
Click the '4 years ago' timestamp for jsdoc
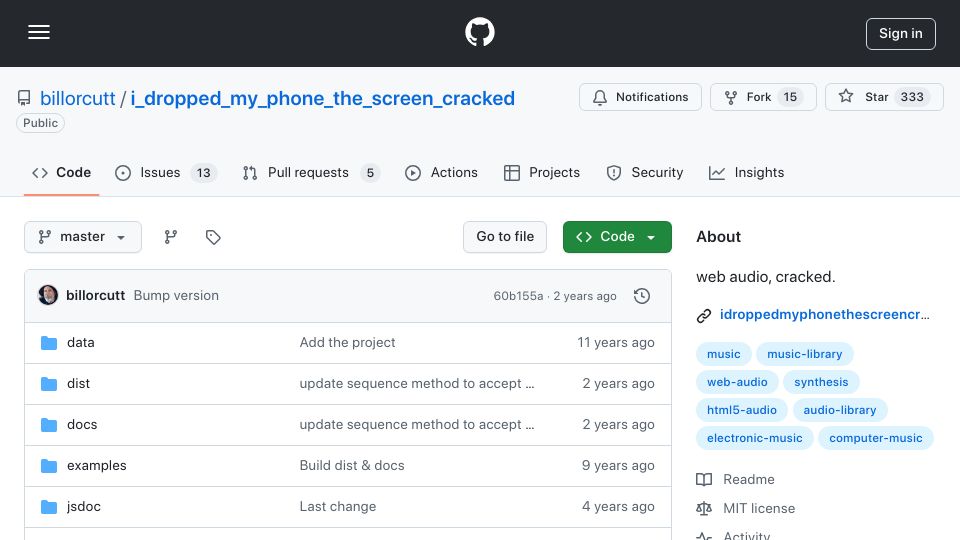pos(618,507)
